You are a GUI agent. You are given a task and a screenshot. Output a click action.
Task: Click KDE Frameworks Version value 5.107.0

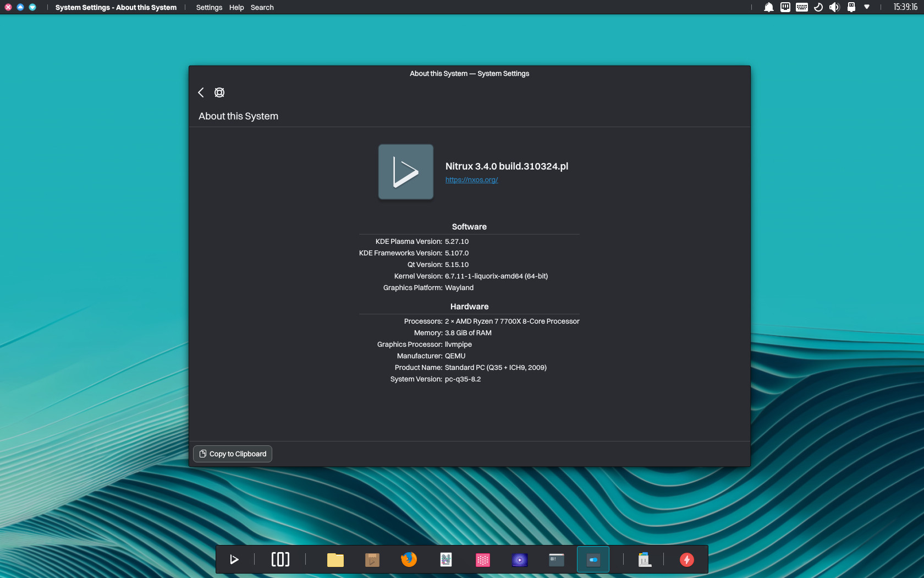(457, 253)
